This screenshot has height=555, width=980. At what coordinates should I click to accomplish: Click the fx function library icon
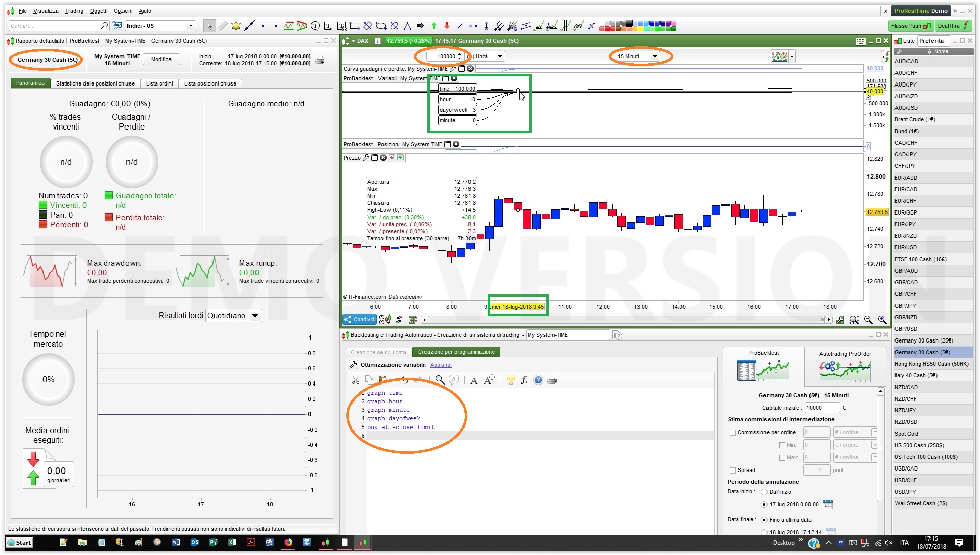(x=524, y=380)
